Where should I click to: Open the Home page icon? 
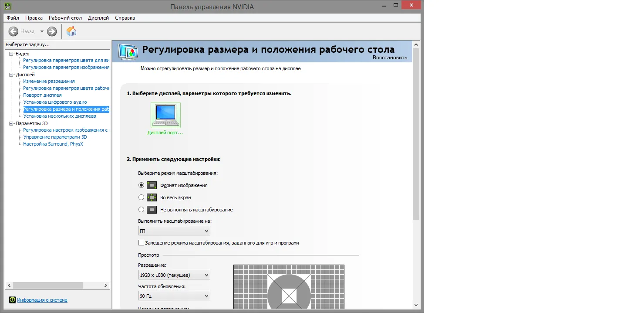coord(71,31)
